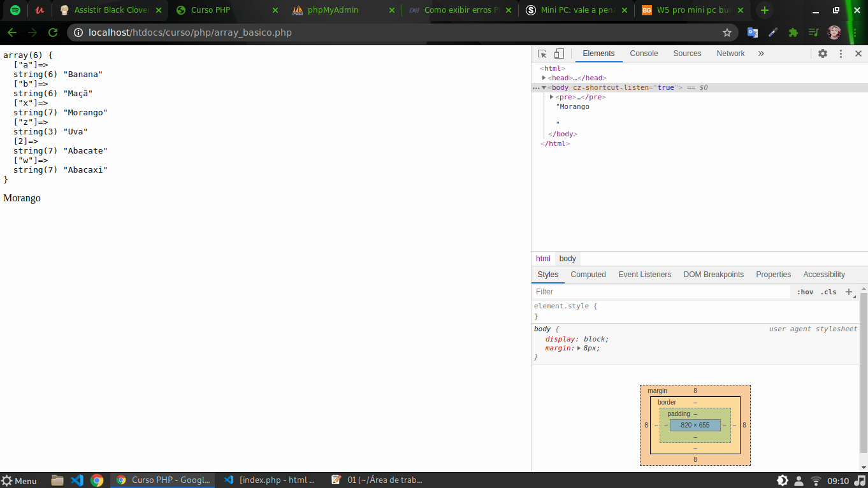This screenshot has height=488, width=868.
Task: Click the body breadcrumb
Action: click(567, 259)
